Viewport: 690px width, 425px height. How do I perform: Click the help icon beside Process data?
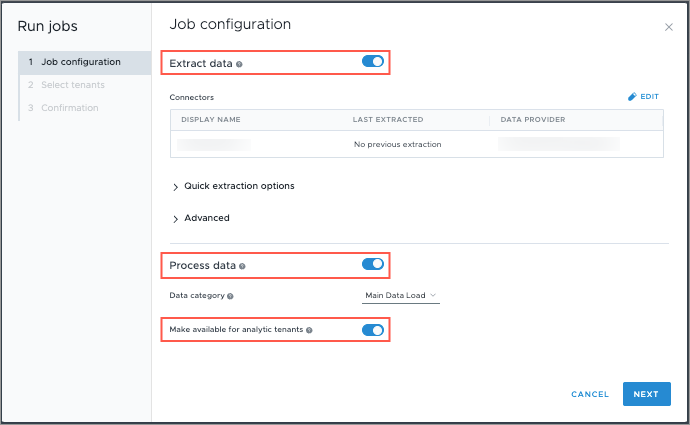click(x=243, y=267)
